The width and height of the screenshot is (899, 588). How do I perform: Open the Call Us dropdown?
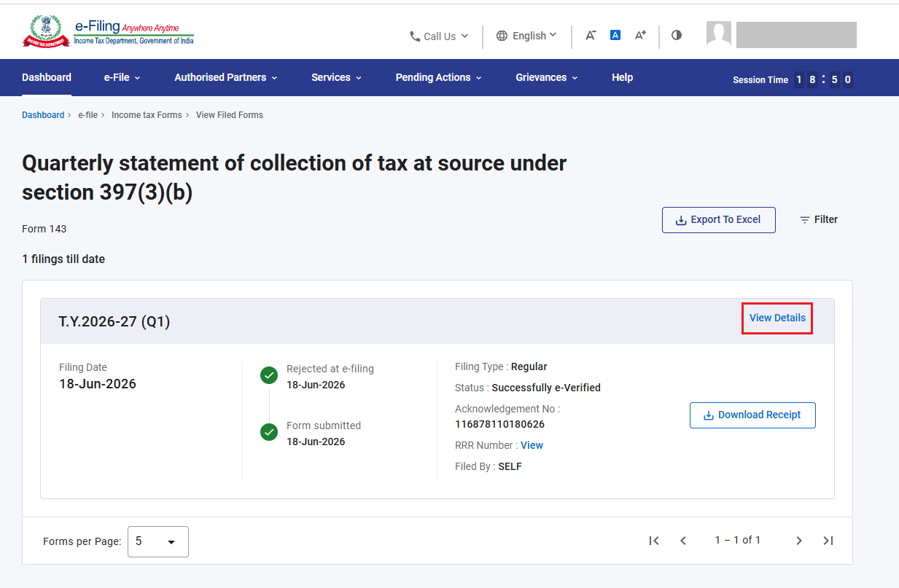[439, 36]
